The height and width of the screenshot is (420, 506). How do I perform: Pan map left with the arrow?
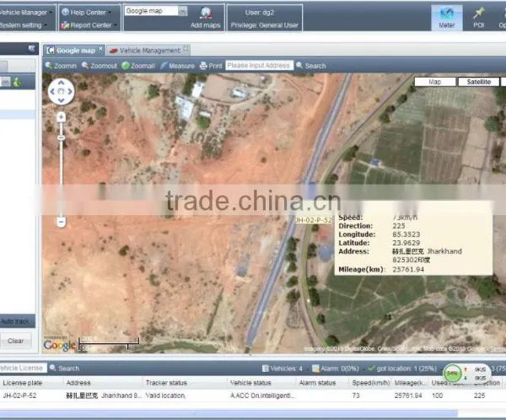(x=52, y=92)
